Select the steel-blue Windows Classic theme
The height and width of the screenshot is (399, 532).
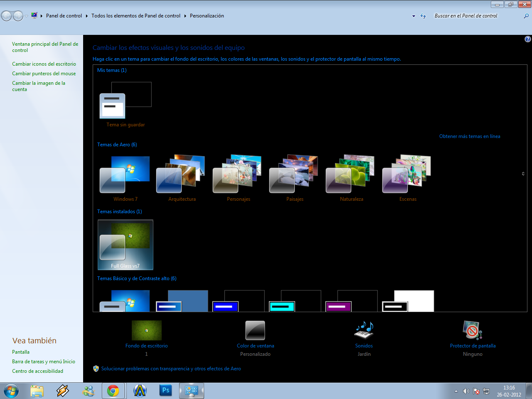(x=182, y=301)
